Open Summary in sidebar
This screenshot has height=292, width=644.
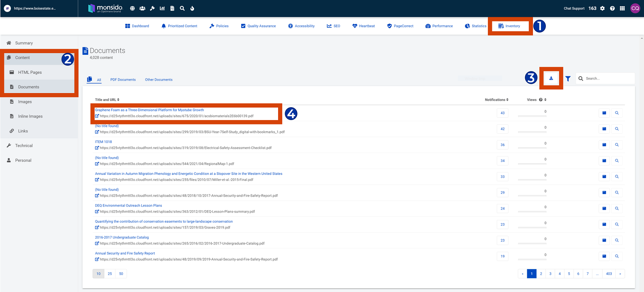click(x=39, y=43)
